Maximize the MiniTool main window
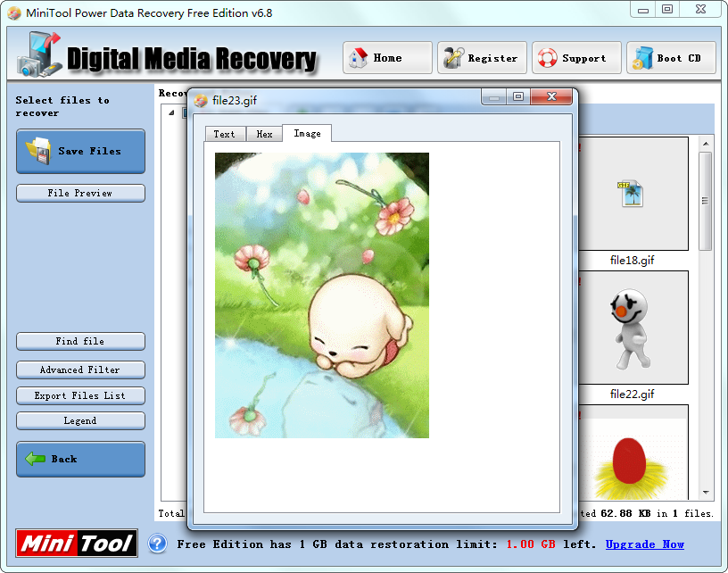 (x=667, y=9)
